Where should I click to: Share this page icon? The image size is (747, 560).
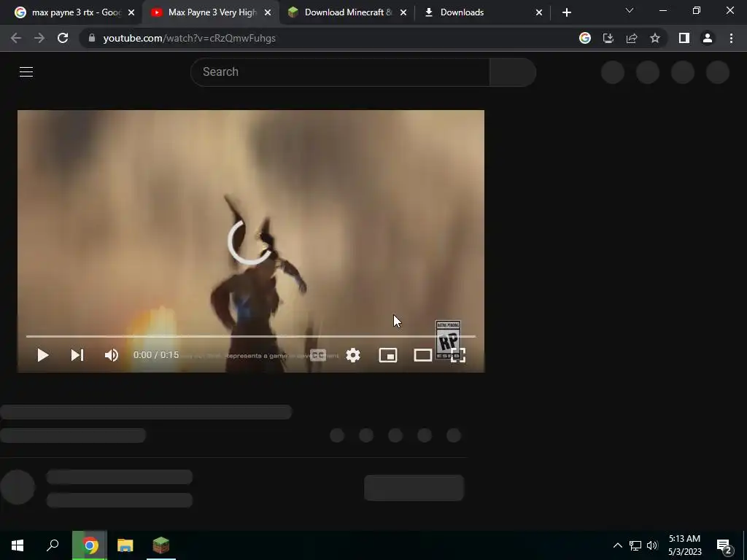[x=632, y=38]
